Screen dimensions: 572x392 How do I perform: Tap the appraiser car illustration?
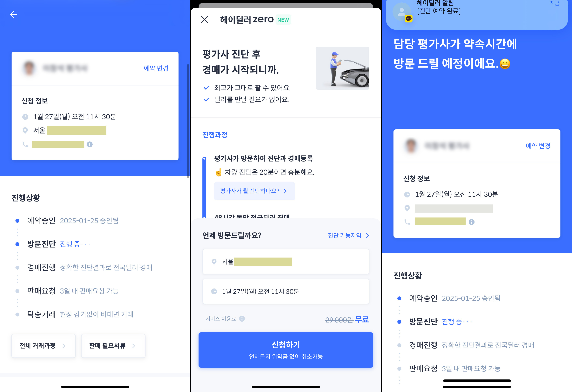pos(342,68)
